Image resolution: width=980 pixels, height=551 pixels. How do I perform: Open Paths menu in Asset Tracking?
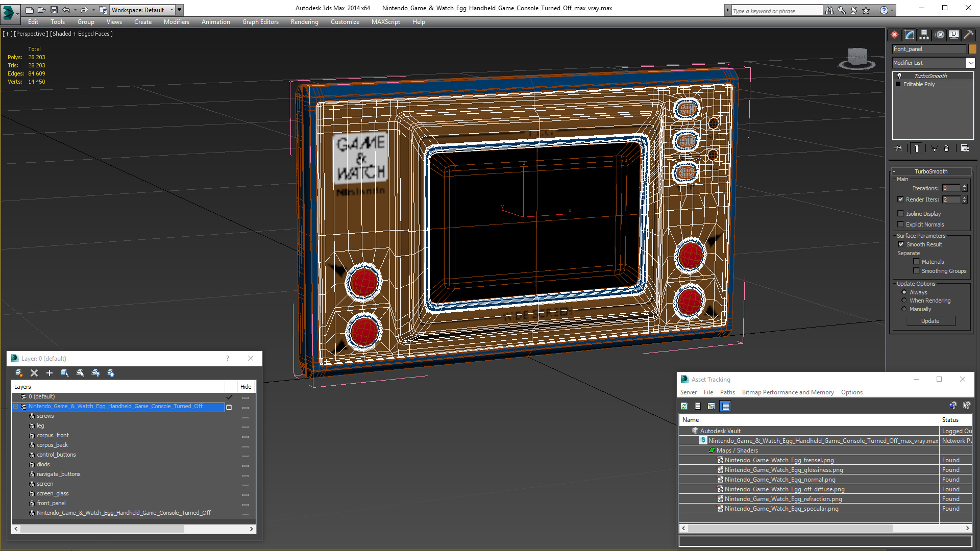click(727, 392)
